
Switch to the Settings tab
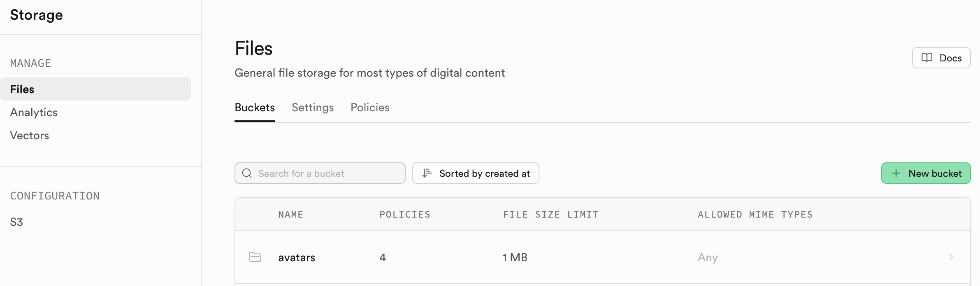[x=313, y=108]
